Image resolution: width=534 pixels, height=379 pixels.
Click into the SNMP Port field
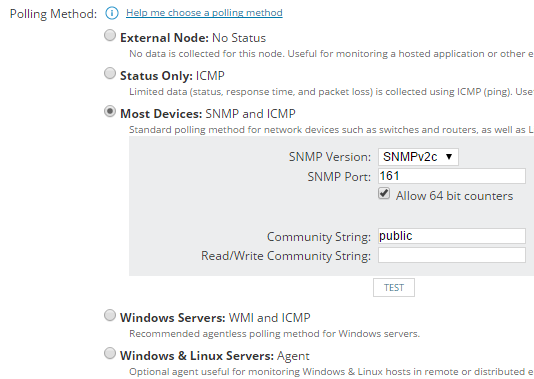coord(452,176)
